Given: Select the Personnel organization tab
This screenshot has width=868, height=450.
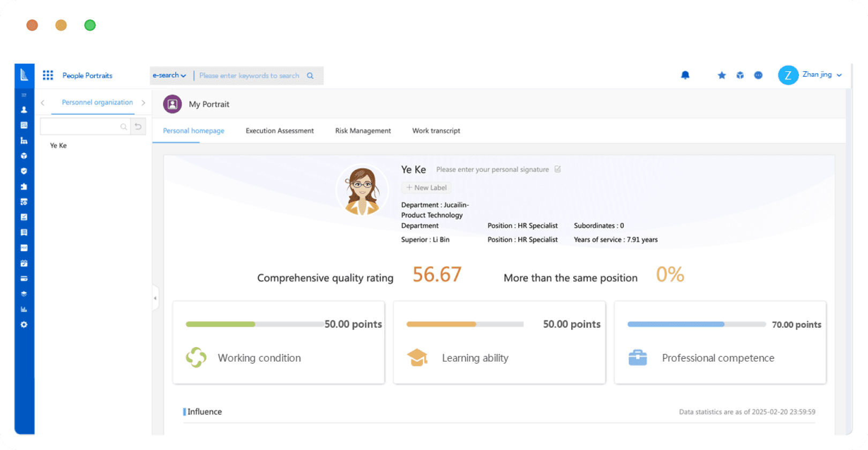Looking at the screenshot, I should tap(97, 102).
